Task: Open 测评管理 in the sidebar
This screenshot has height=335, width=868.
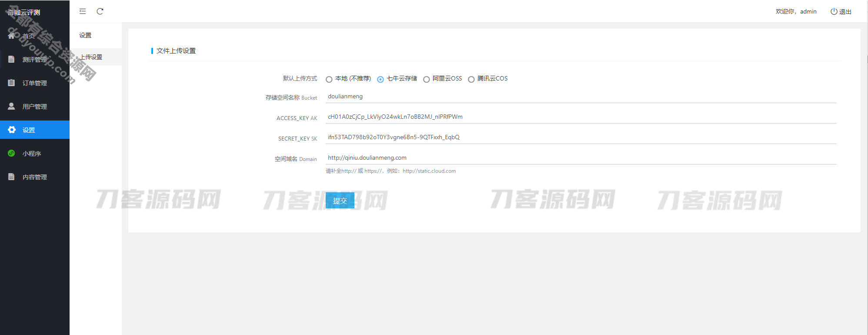Action: click(x=35, y=59)
